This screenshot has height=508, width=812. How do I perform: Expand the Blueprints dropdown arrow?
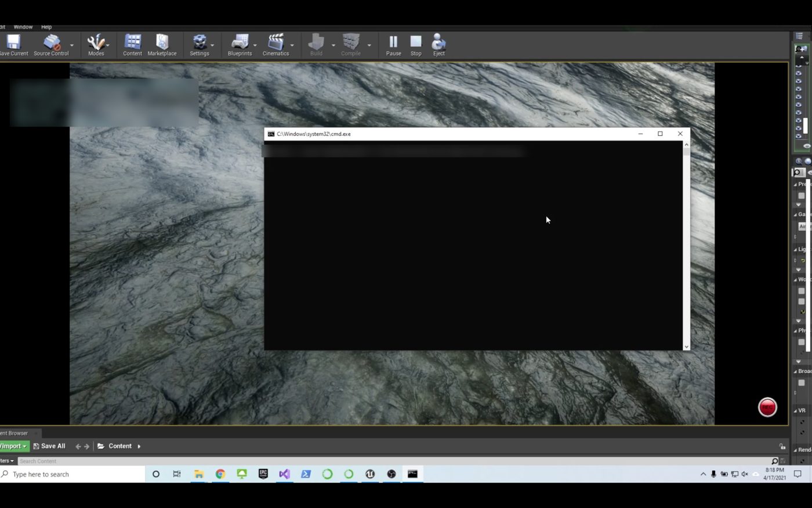pos(255,45)
